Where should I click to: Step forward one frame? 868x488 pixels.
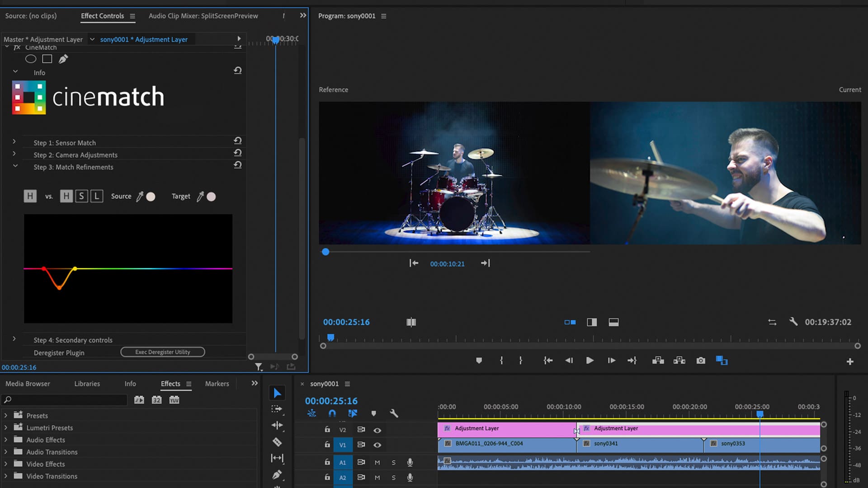611,361
